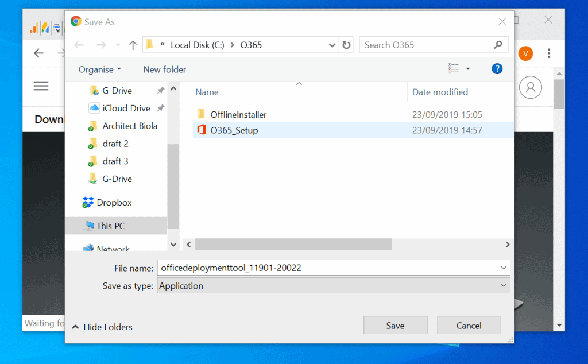
Task: Click analytics bar chart extension icon
Action: [x=34, y=28]
